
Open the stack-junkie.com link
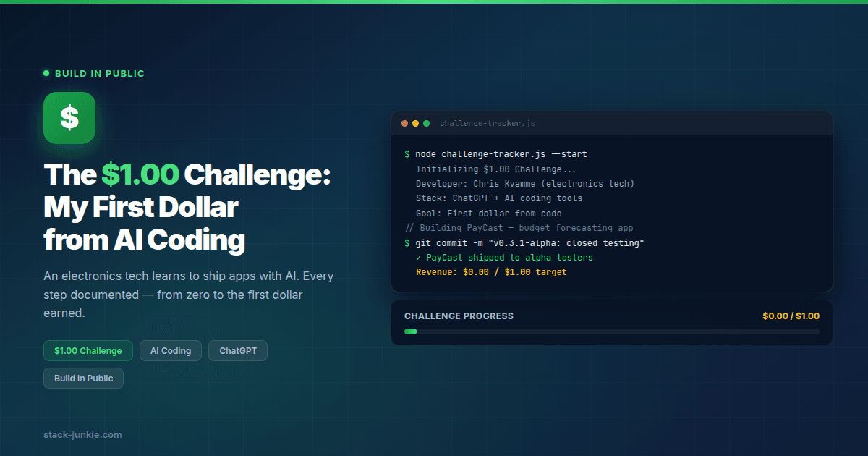82,435
